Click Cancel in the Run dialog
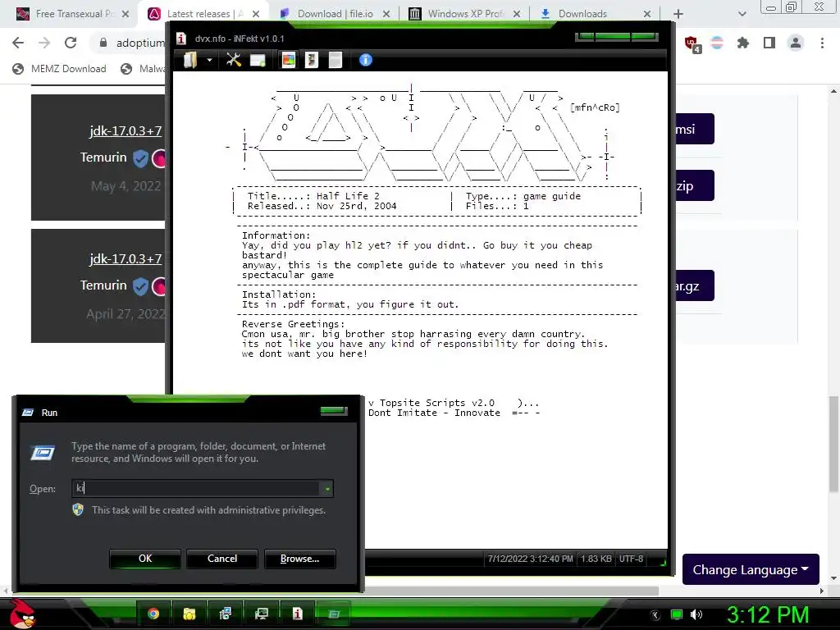 point(222,559)
